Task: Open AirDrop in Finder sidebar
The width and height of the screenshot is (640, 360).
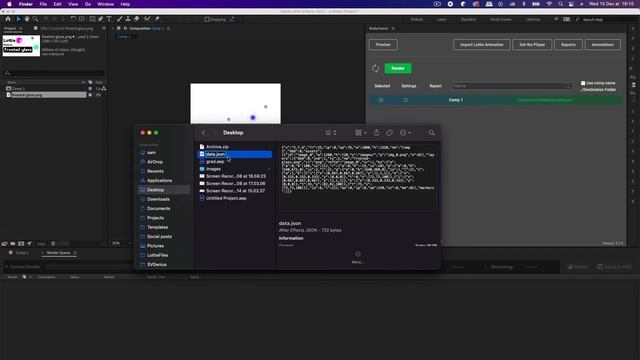Action: [155, 162]
